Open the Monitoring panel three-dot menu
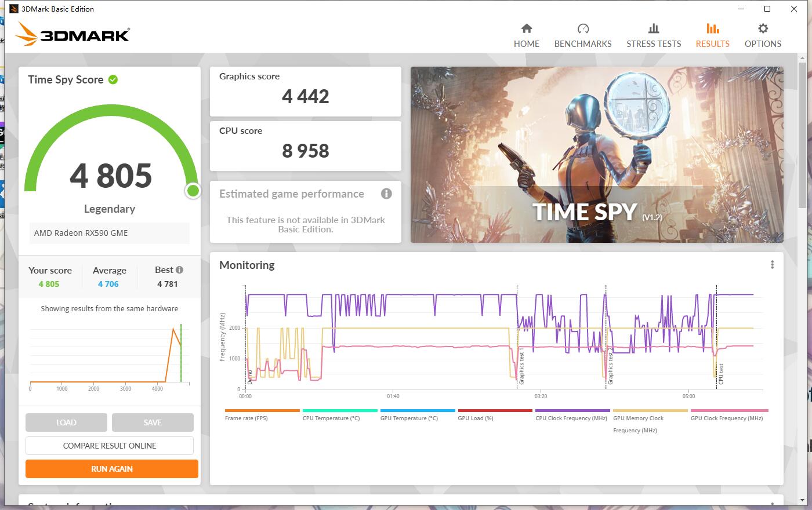 pyautogui.click(x=772, y=265)
